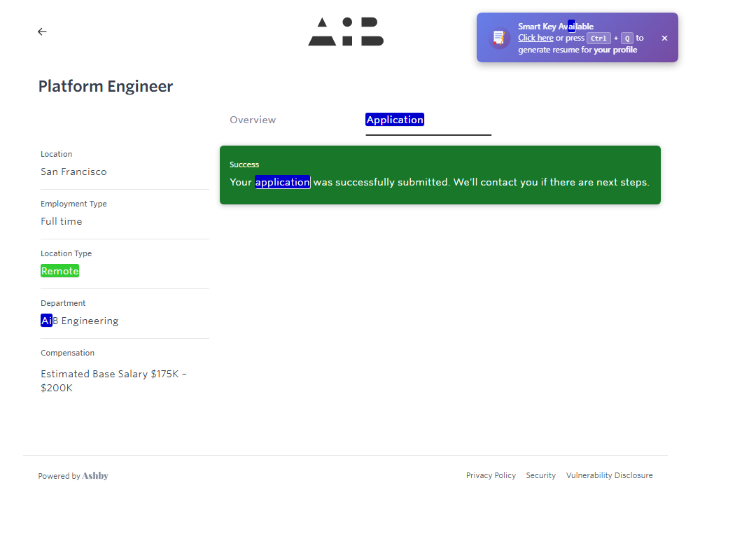
Task: Click the highlighted 'application' word in banner
Action: (282, 182)
